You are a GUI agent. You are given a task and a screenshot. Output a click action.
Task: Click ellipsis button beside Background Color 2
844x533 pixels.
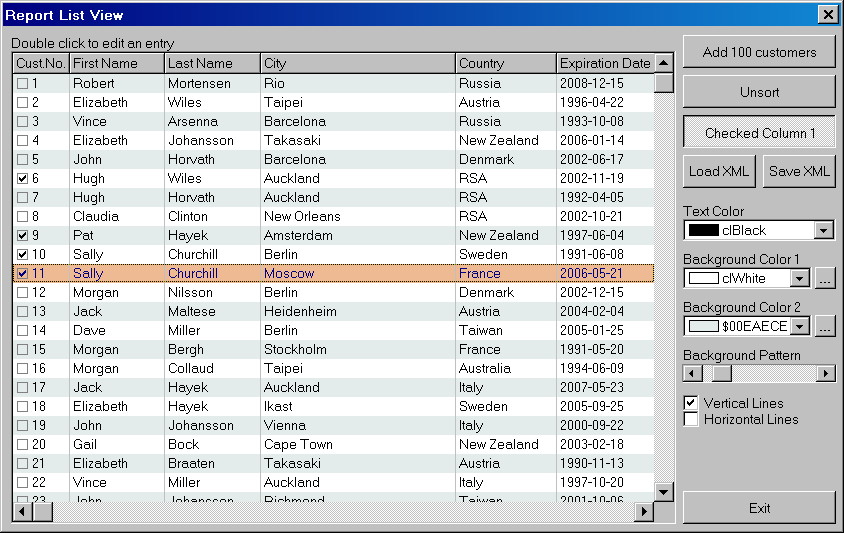(x=825, y=326)
